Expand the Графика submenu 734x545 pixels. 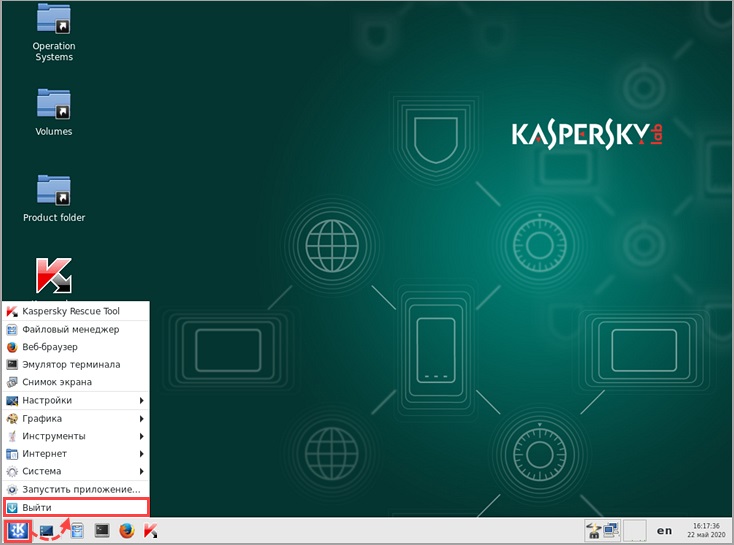tap(76, 419)
